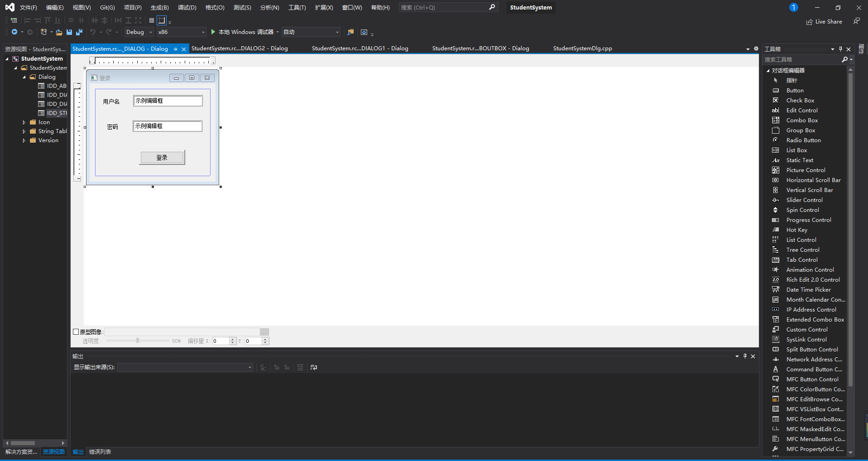This screenshot has height=461, width=868.
Task: Collapse the Dialog folder in resource view
Action: 24,77
